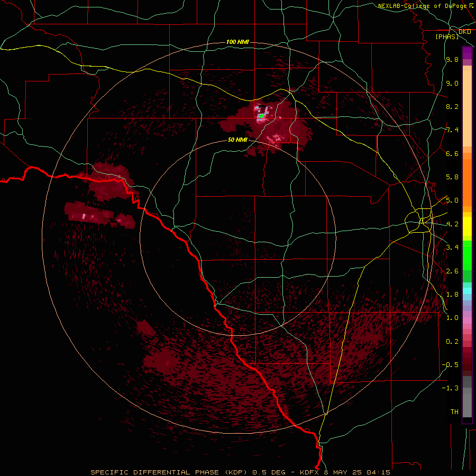Click the SPECIFIC DIFFERENTIAL PHASE (KDP) caption

pos(171,472)
